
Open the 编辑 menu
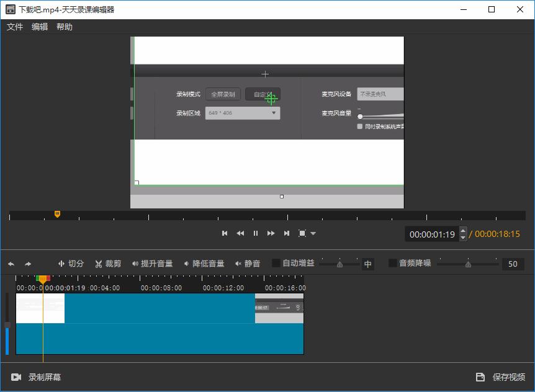40,27
